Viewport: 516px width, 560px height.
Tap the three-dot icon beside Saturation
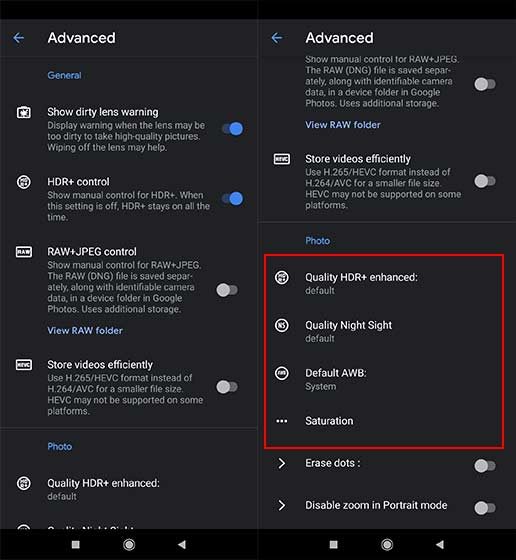coord(282,421)
